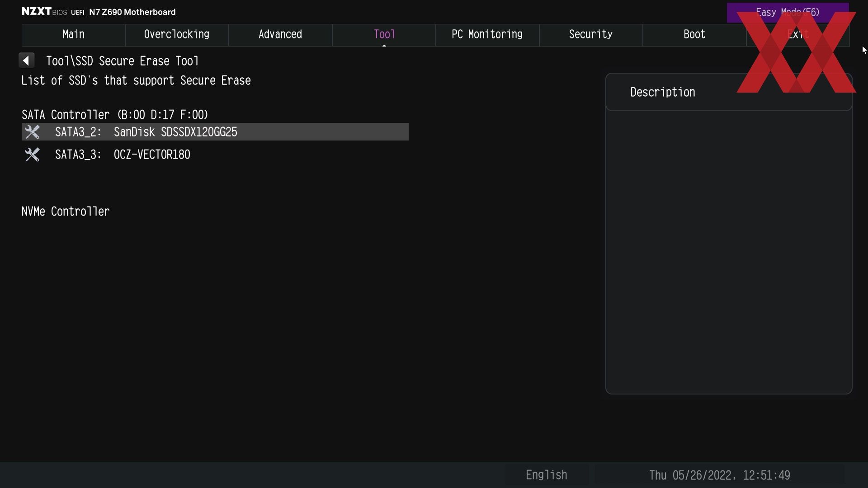The height and width of the screenshot is (488, 868).
Task: Open the Main tab
Action: pyautogui.click(x=73, y=35)
